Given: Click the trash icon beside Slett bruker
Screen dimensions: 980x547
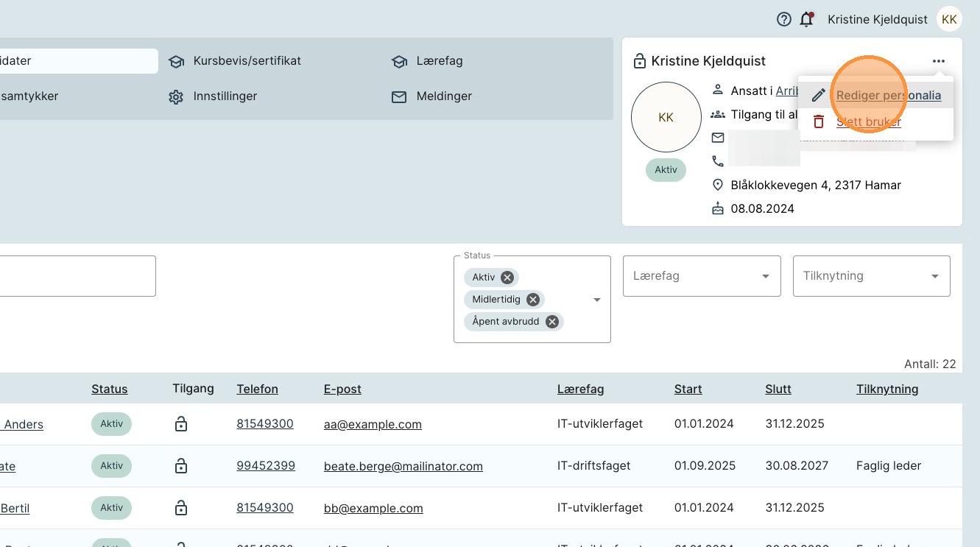Looking at the screenshot, I should coord(818,121).
